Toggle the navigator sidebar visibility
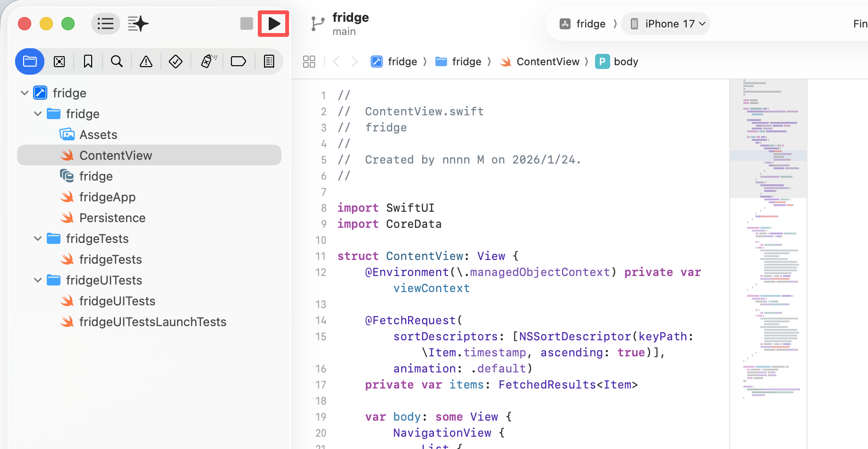Viewport: 868px width, 449px height. point(105,24)
